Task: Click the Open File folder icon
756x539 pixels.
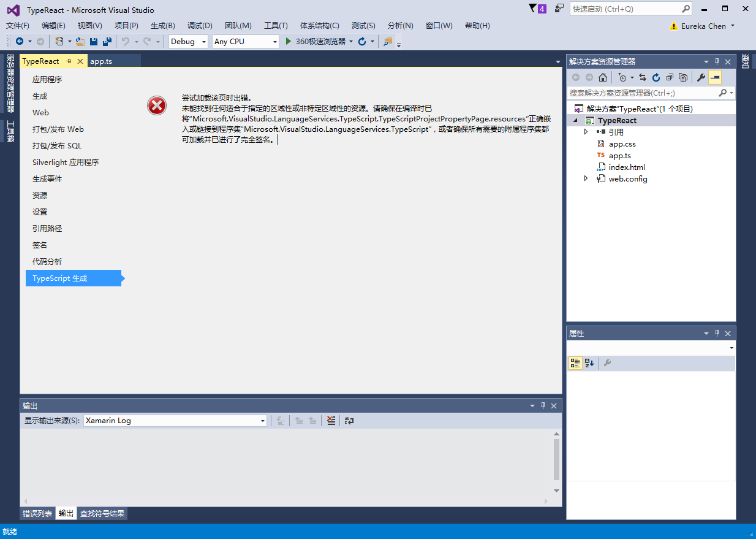Action: point(80,42)
